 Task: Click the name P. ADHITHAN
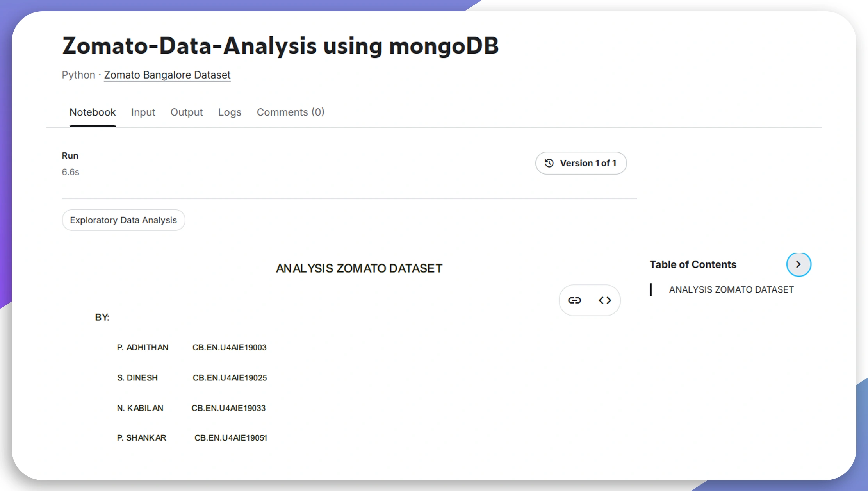143,348
